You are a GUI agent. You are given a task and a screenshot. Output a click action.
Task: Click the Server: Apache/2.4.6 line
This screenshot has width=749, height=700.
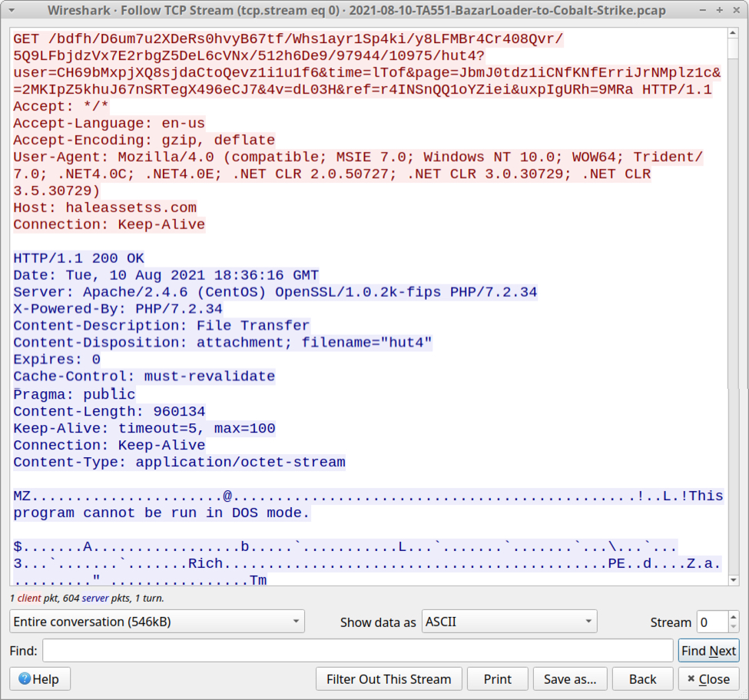point(275,291)
